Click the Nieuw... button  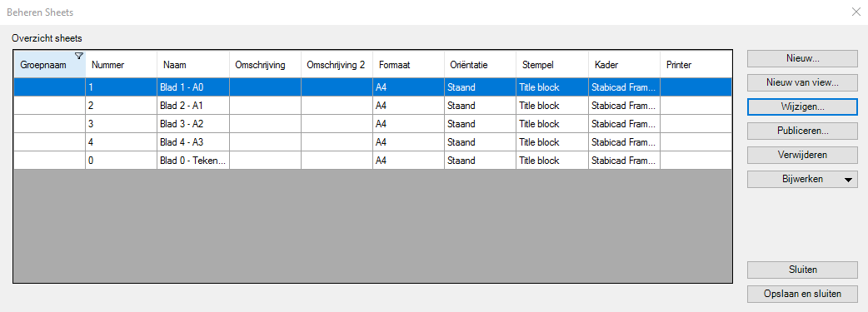pos(802,58)
